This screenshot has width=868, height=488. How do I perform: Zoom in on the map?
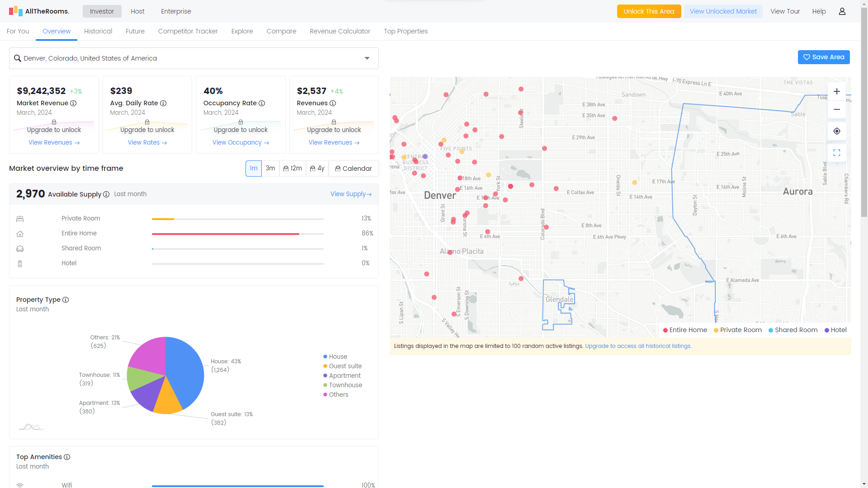(x=837, y=91)
